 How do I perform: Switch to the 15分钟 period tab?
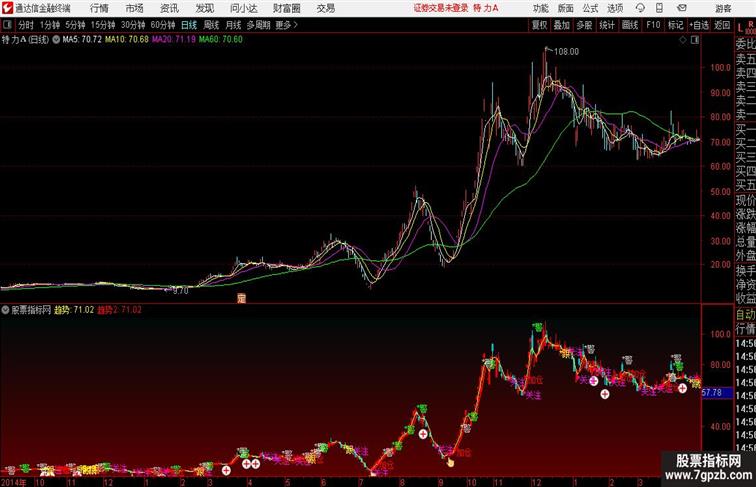(103, 25)
